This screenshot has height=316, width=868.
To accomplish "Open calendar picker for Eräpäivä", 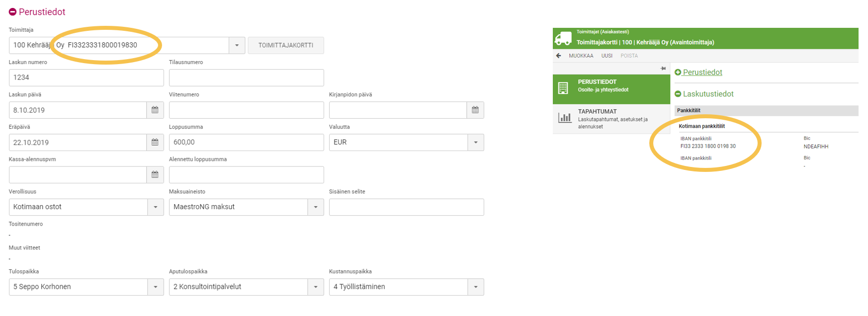I will (155, 143).
